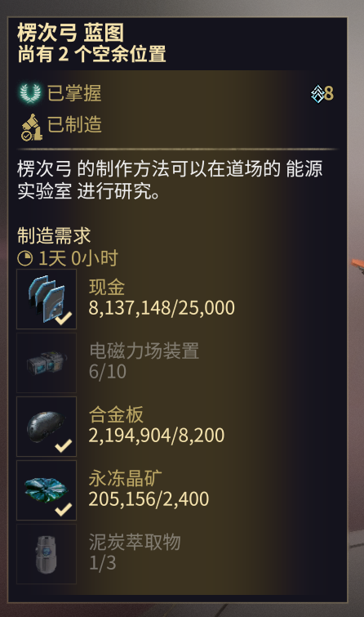Image resolution: width=364 pixels, height=617 pixels.
Task: Click the 电磁力场装置 6/10 count text
Action: point(108,372)
